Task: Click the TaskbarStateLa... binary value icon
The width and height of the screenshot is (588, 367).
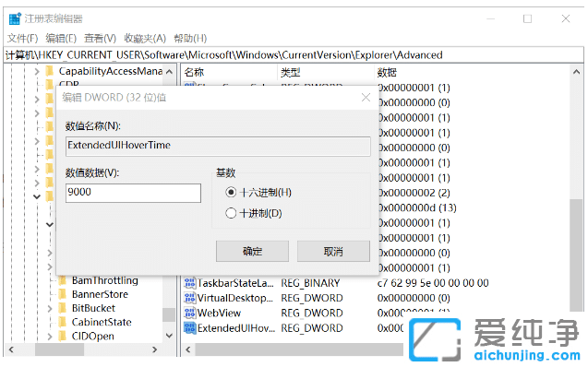Action: [x=190, y=283]
